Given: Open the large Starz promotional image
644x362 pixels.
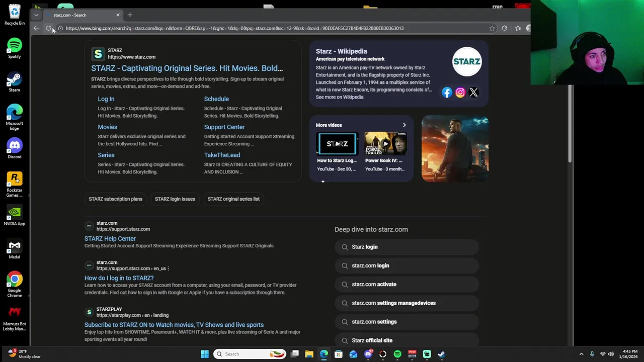Looking at the screenshot, I should point(455,149).
